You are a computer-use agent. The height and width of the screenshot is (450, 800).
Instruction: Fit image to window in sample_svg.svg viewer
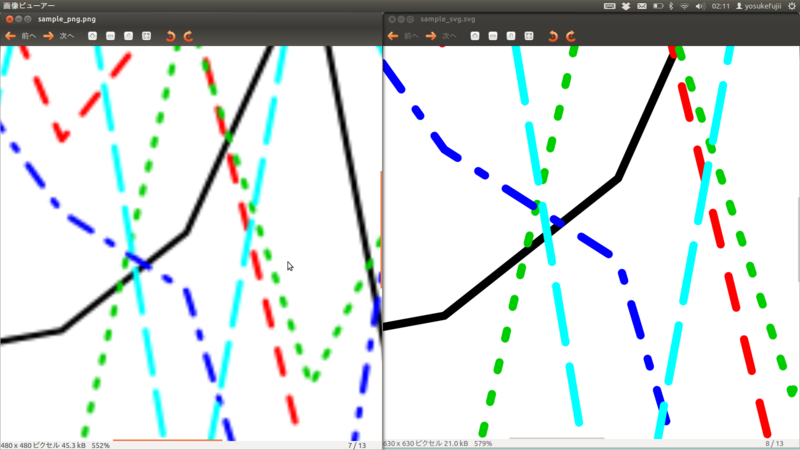point(529,36)
